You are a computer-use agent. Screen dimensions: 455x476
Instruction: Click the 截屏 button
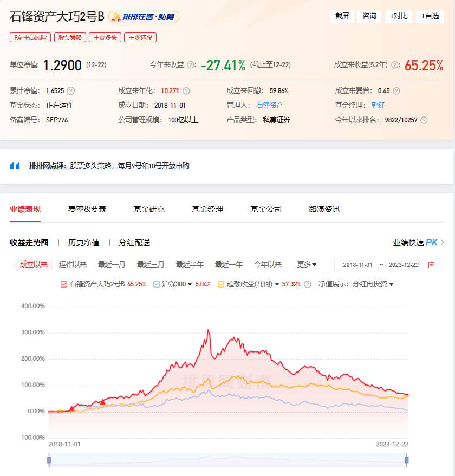pyautogui.click(x=342, y=16)
